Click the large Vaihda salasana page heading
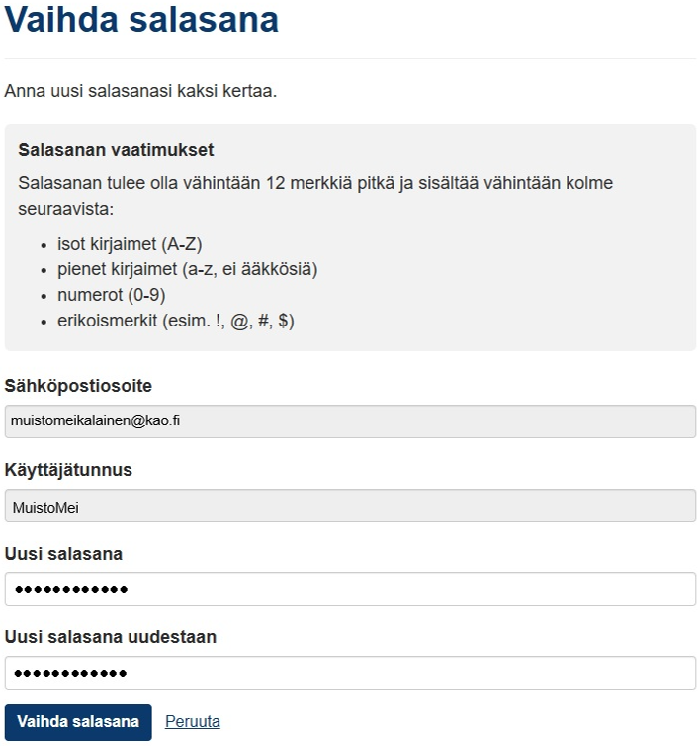The width and height of the screenshot is (700, 746). (141, 19)
